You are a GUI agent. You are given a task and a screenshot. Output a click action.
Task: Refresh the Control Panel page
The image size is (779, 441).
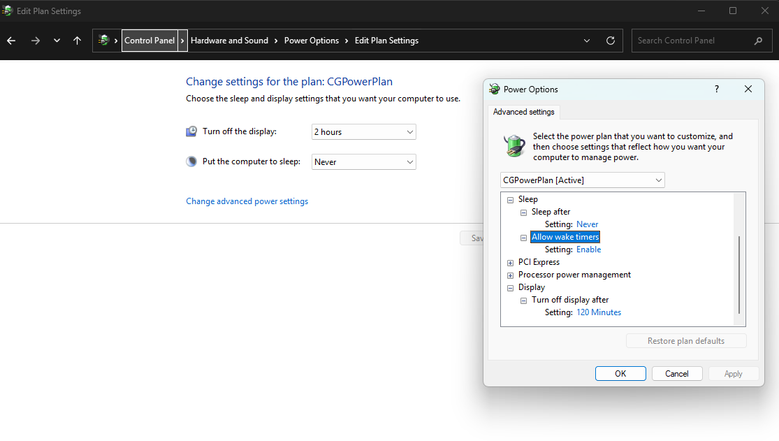[611, 41]
